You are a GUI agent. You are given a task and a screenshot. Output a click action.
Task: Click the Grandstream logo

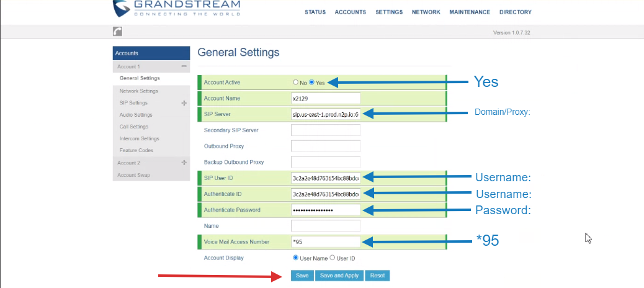[176, 9]
